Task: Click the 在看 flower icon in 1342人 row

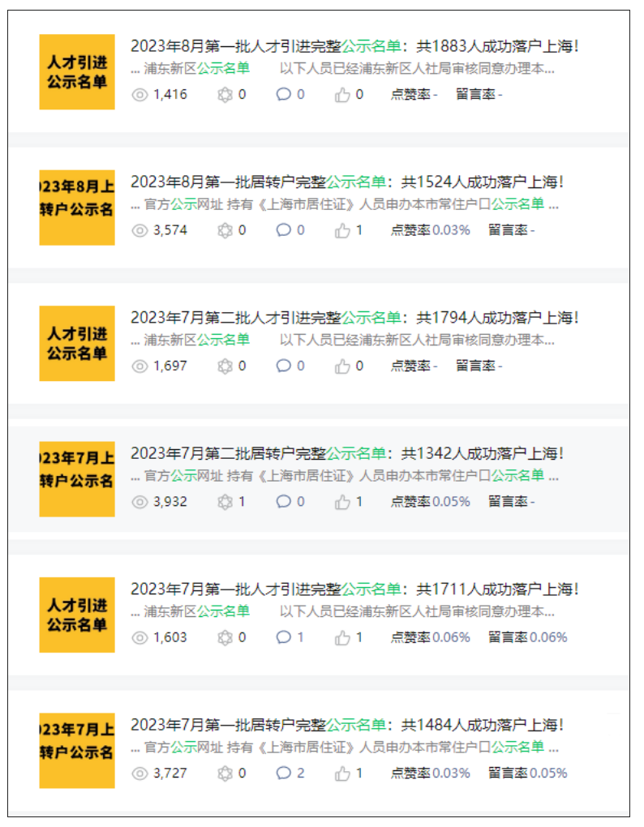Action: pyautogui.click(x=225, y=502)
